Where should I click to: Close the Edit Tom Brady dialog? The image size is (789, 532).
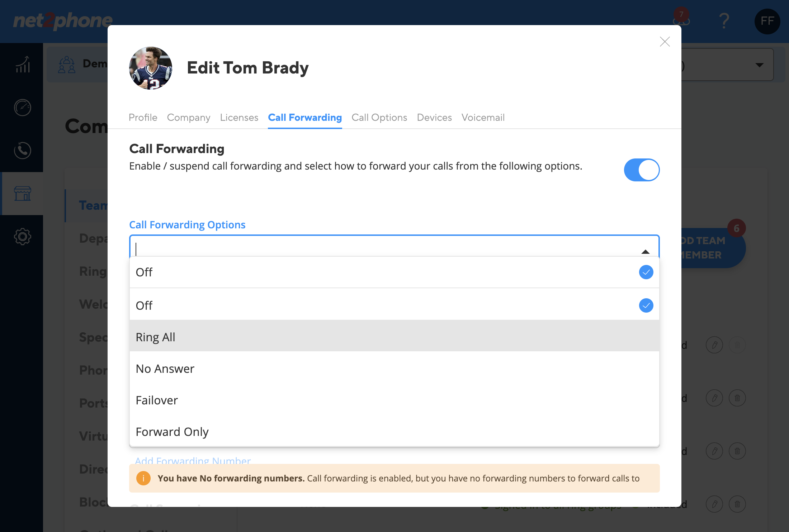665,42
